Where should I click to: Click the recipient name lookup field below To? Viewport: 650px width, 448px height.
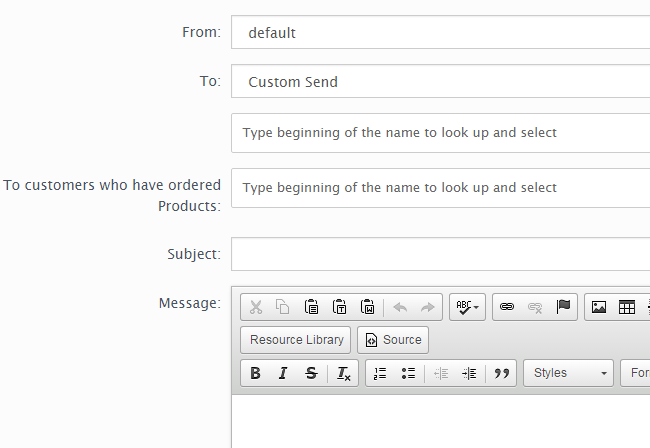440,133
